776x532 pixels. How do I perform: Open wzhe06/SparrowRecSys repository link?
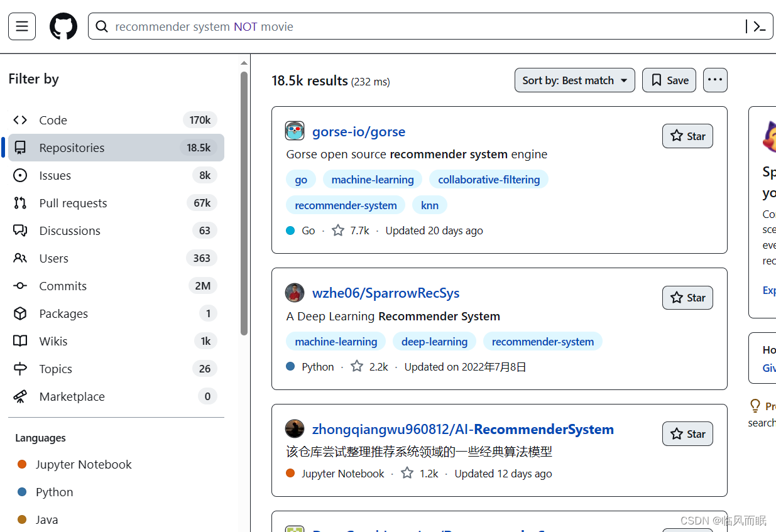point(386,293)
